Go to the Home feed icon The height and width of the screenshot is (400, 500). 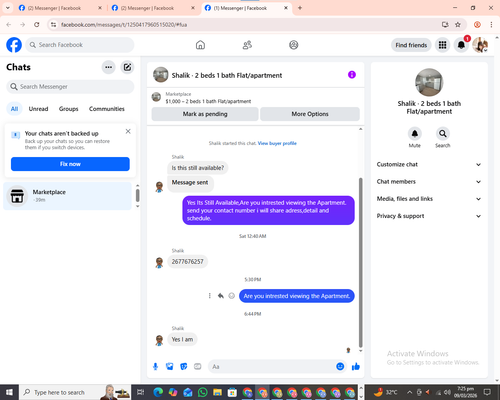click(x=200, y=45)
